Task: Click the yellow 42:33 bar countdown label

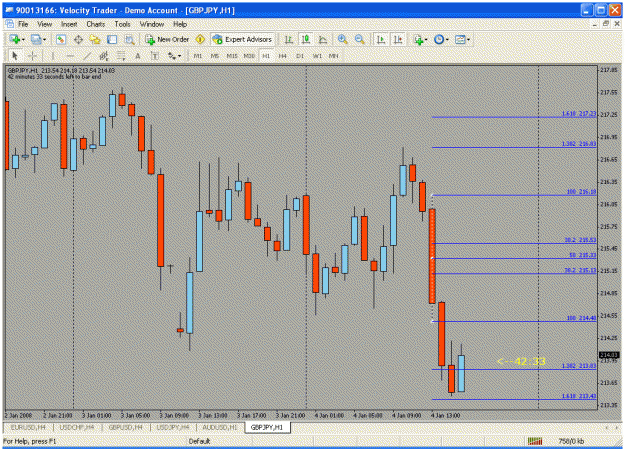Action: pos(521,361)
